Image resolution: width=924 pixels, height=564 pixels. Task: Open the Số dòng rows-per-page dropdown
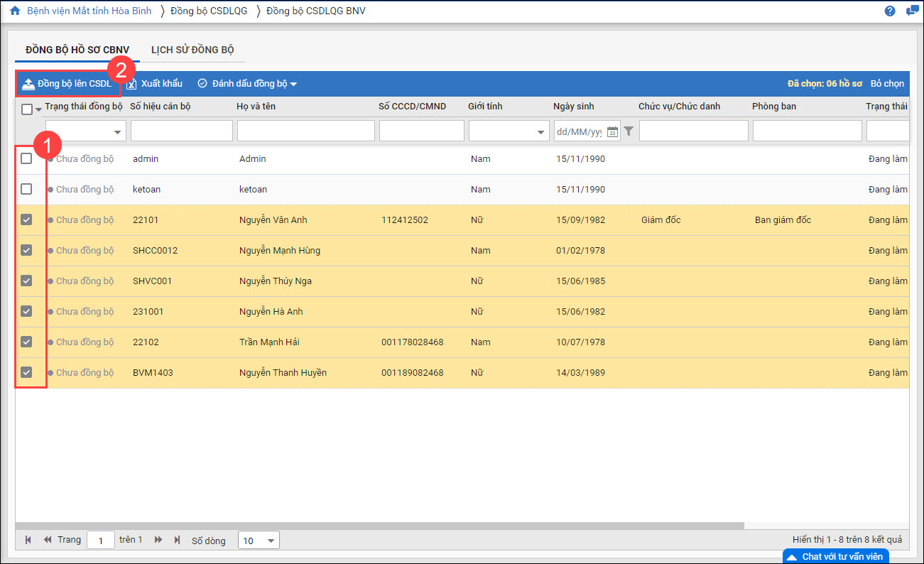coord(259,541)
